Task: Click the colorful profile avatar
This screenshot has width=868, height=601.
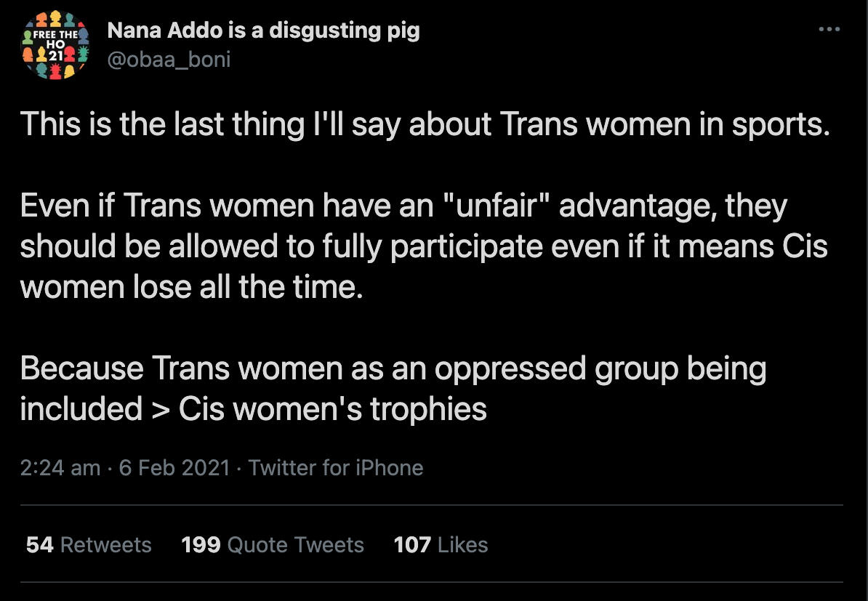Action: [56, 45]
